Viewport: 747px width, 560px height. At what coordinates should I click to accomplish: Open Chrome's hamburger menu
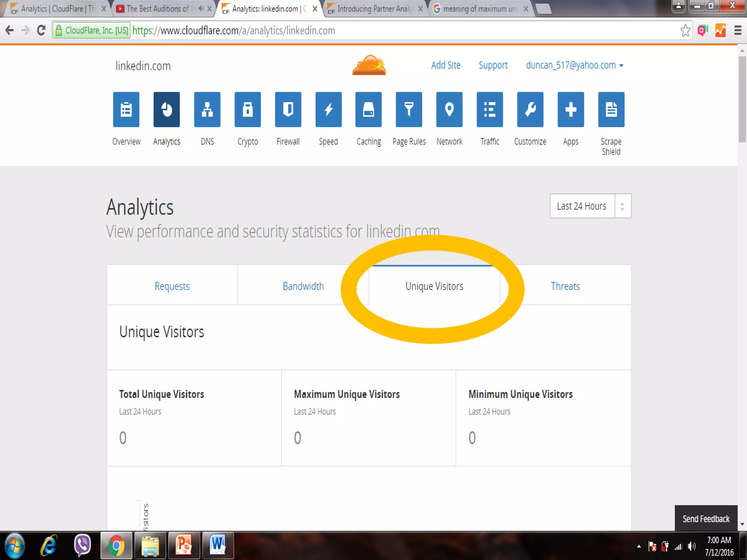(x=738, y=30)
